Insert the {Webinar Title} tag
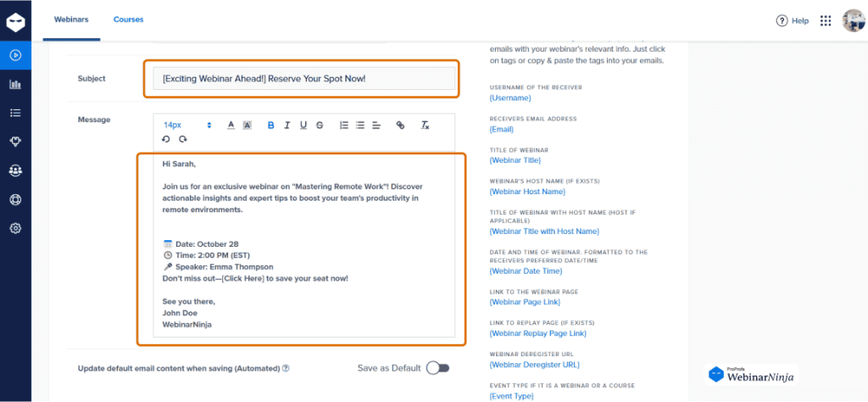The width and height of the screenshot is (868, 402). (515, 160)
